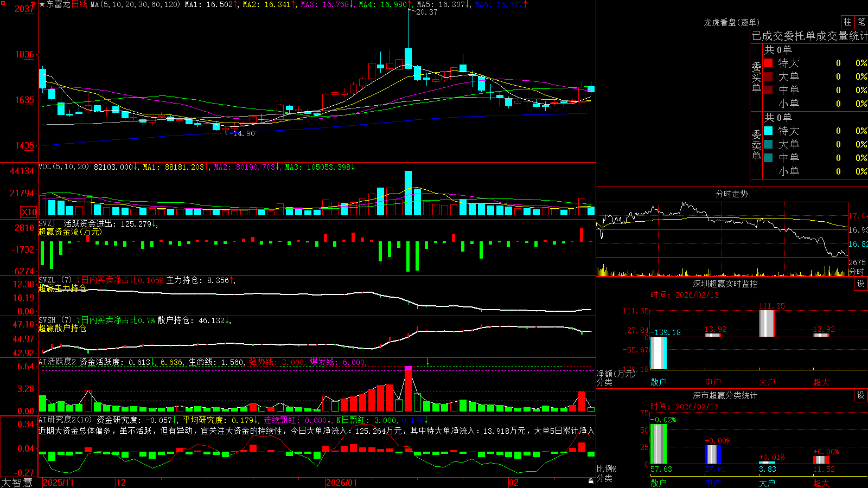Click the AI研究度2(10) indicator label

[x=65, y=420]
